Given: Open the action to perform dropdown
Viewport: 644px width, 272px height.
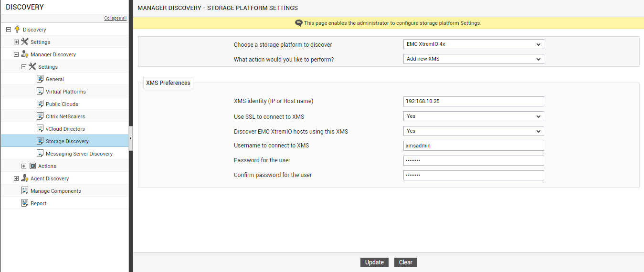Looking at the screenshot, I should (474, 59).
